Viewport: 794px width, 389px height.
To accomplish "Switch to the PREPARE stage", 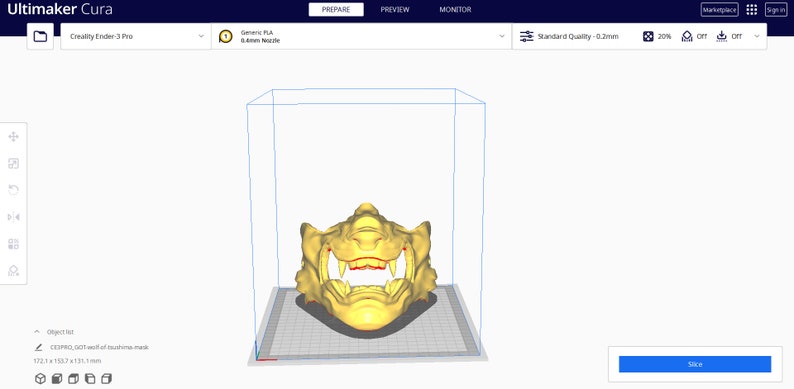I will (x=336, y=10).
